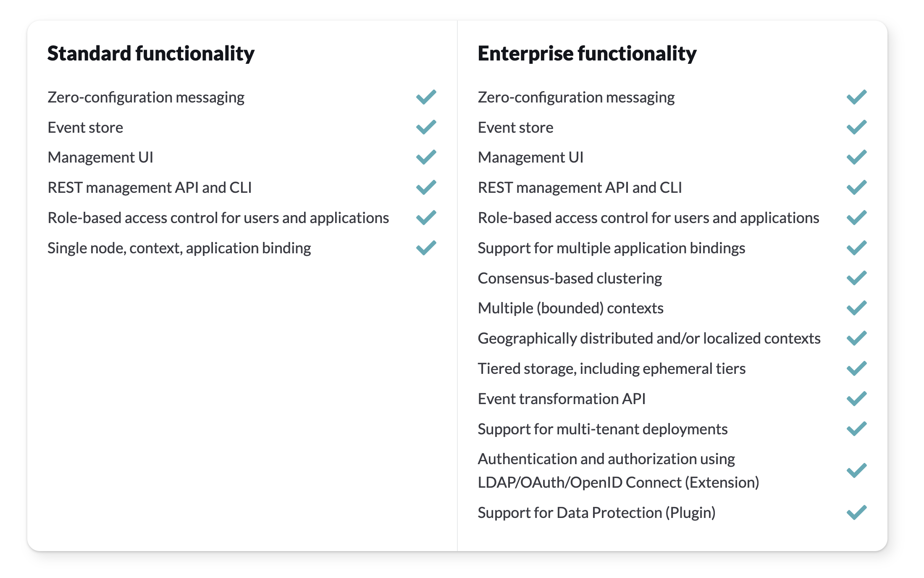This screenshot has width=924, height=578.
Task: Click checkmark next to Tiered storage feature
Action: click(856, 368)
